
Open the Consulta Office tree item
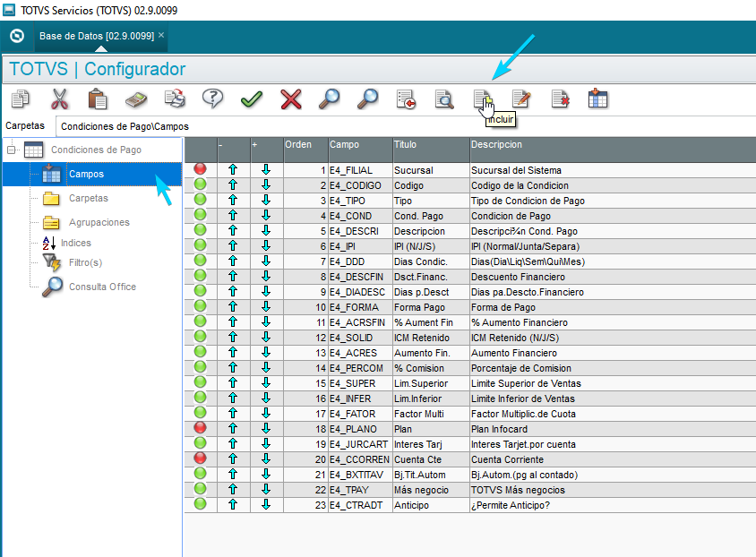click(102, 287)
